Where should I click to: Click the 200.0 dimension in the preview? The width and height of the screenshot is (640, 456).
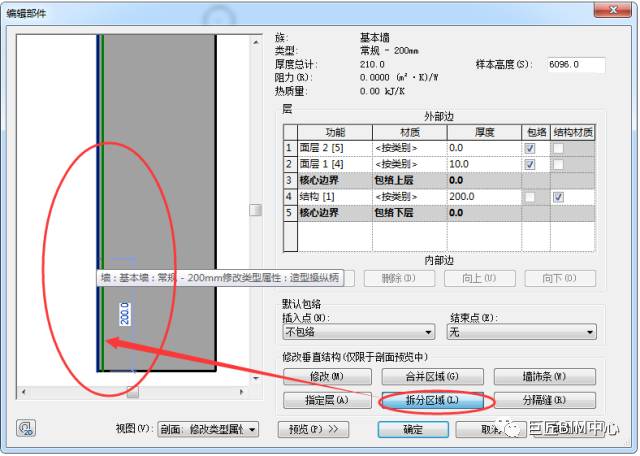[125, 314]
